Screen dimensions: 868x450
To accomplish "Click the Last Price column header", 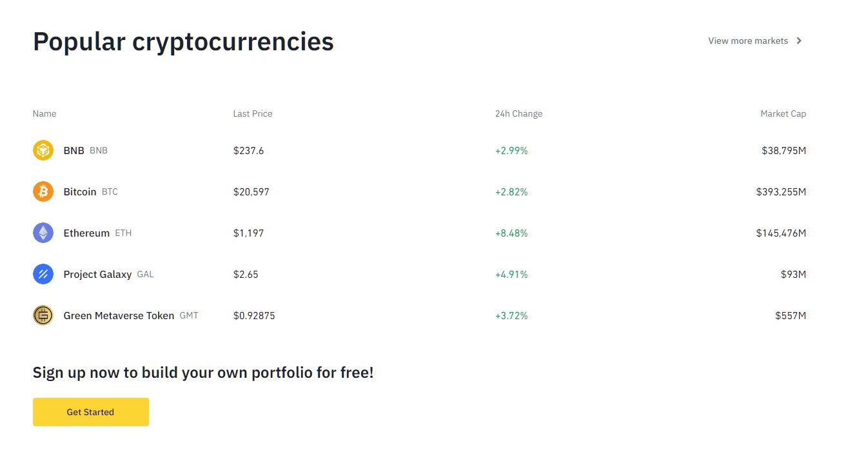I will tap(253, 113).
